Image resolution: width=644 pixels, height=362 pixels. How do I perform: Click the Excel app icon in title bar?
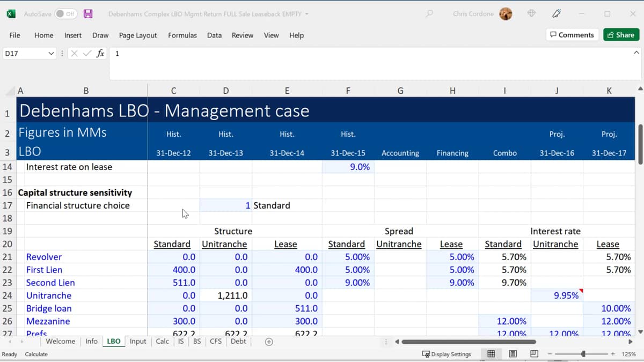[11, 14]
